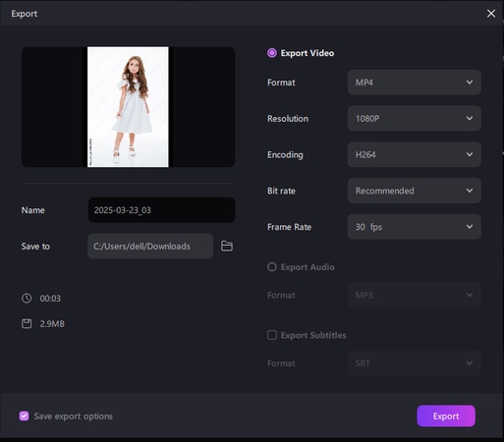Click the 00:03 duration text
This screenshot has height=442, width=504.
pyautogui.click(x=50, y=299)
